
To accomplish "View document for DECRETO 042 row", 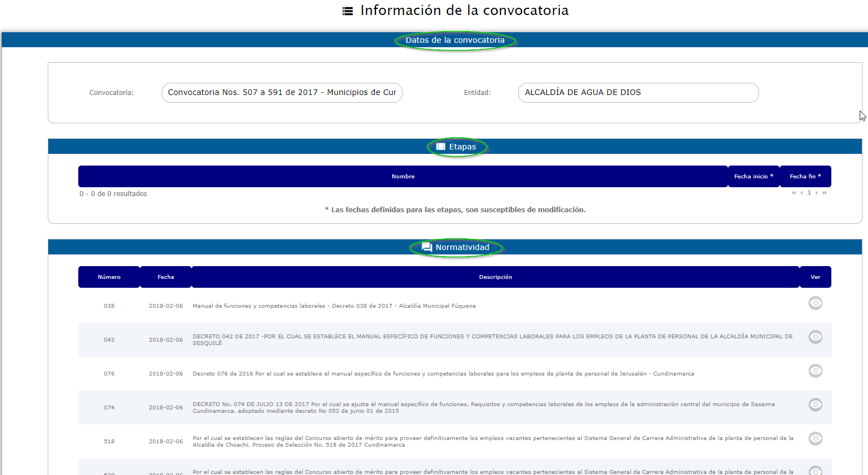I will point(815,337).
